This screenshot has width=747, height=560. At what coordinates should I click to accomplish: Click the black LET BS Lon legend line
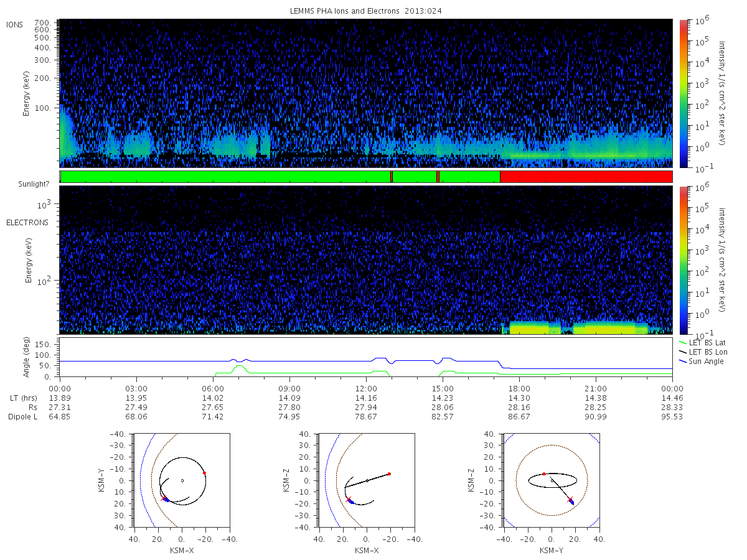[x=683, y=352]
